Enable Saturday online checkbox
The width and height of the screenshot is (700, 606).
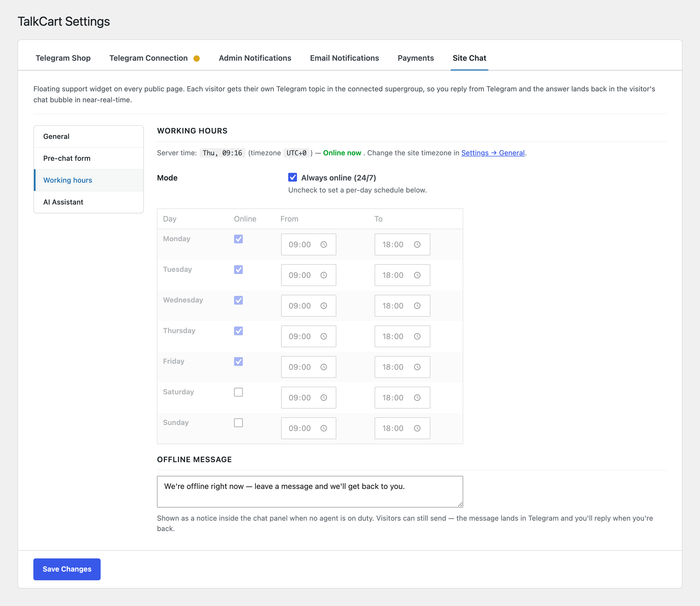click(238, 392)
